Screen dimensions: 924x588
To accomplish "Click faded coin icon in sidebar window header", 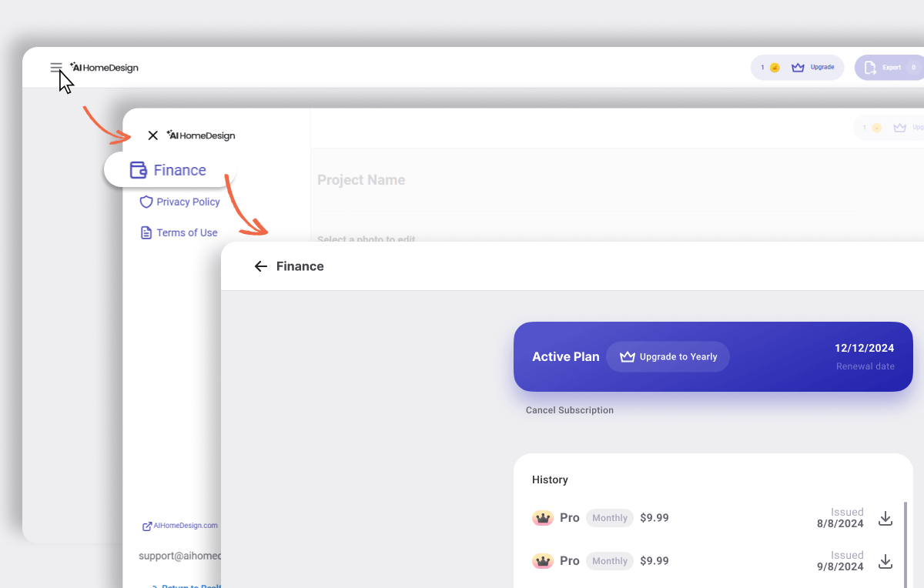I will 876,128.
